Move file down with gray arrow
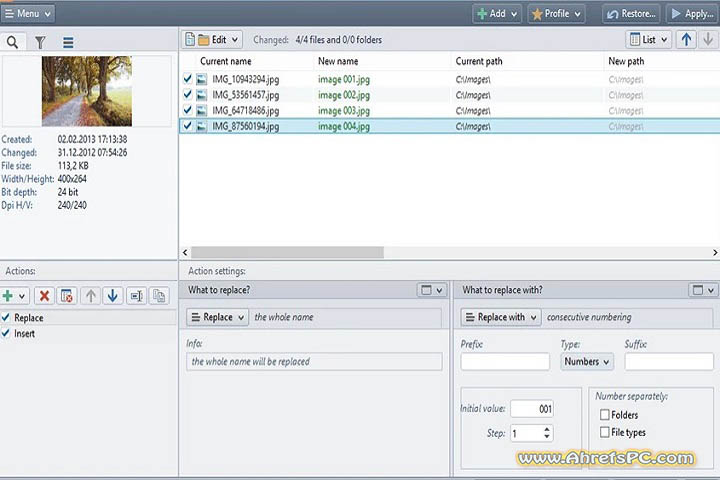The width and height of the screenshot is (720, 480). click(708, 40)
